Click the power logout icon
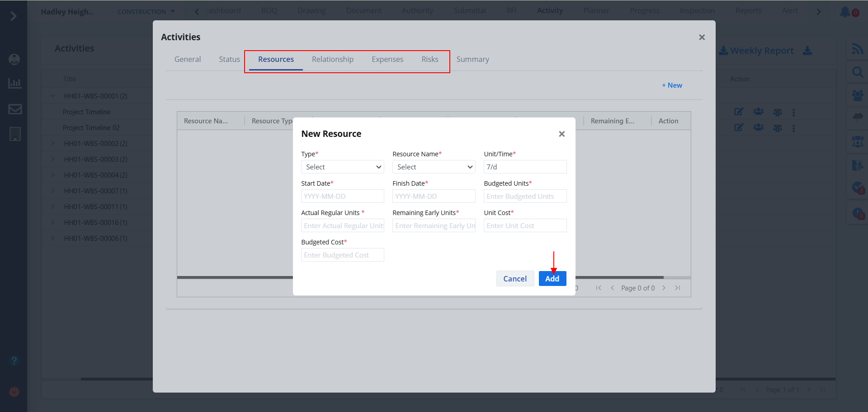This screenshot has width=868, height=412. pos(14,392)
